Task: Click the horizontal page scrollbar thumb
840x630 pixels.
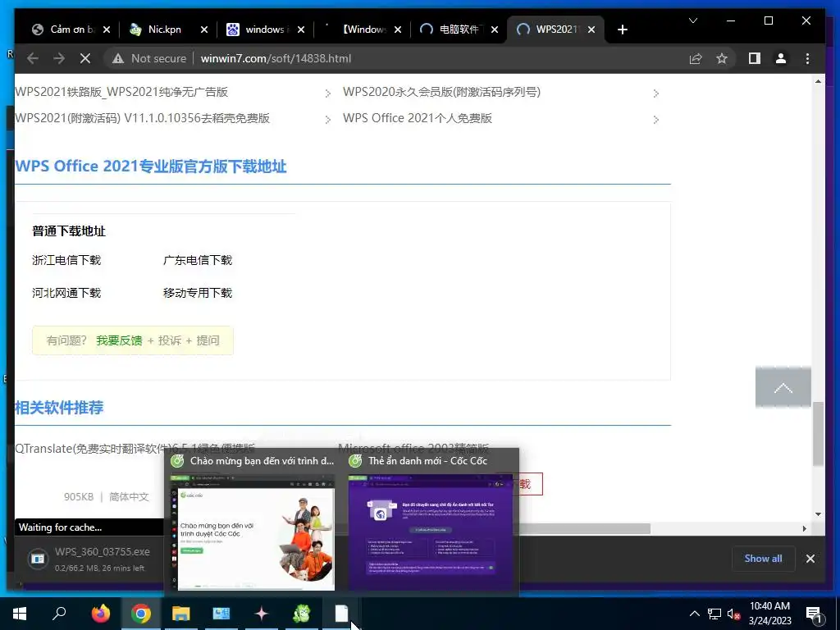Action: (584, 529)
